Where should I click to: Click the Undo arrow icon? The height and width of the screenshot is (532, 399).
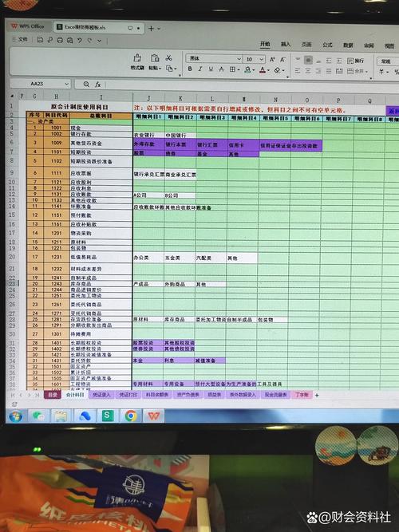coord(80,40)
